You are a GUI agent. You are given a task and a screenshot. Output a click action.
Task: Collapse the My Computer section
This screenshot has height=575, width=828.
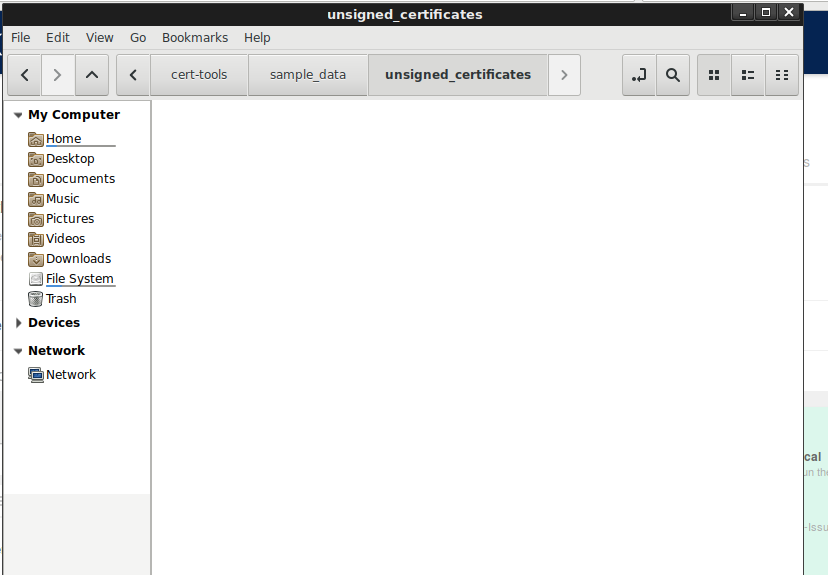tap(18, 115)
